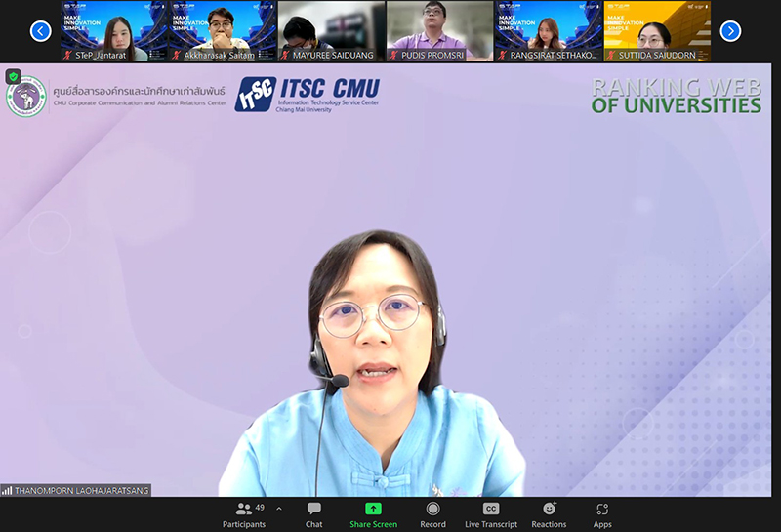Click the green encryption shield icon
This screenshot has width=781, height=532.
(13, 76)
